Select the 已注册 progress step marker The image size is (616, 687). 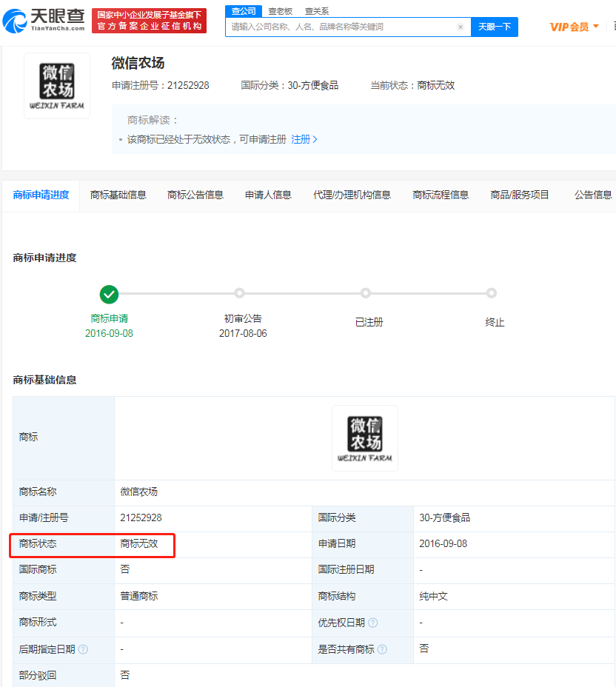(x=366, y=293)
